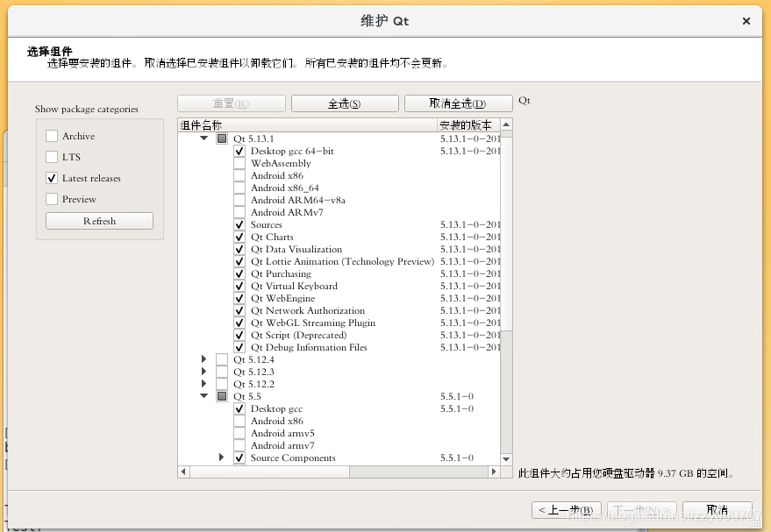
Task: Go back with the 上一步(B) button
Action: (567, 510)
